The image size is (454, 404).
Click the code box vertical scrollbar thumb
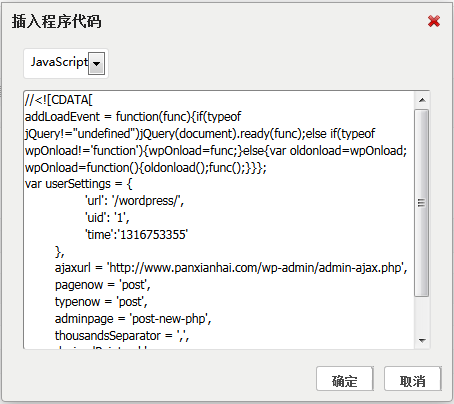[422, 203]
